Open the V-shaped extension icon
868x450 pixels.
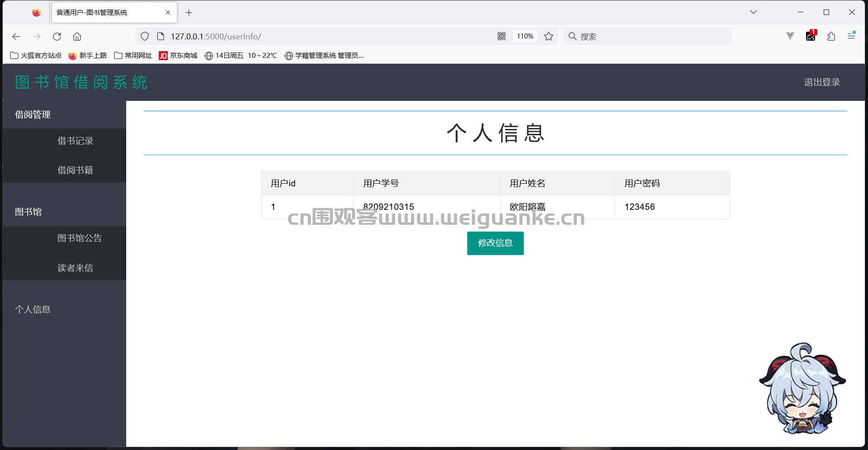(790, 36)
